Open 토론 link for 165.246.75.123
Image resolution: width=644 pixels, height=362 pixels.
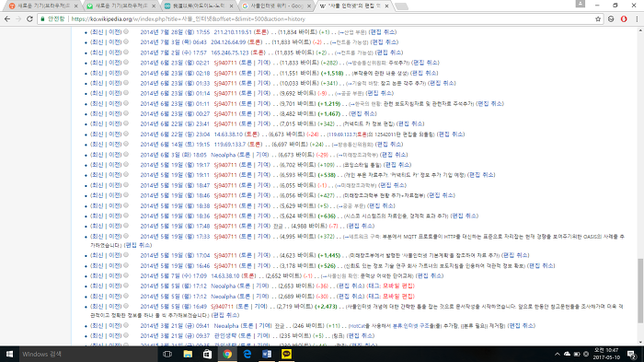pyautogui.click(x=258, y=53)
